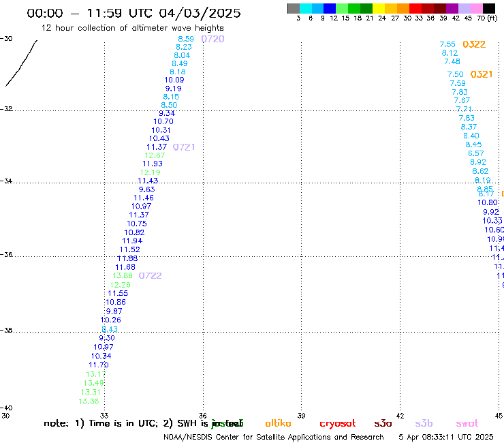
Task: Click the wave height value 8.59
Action: click(186, 39)
